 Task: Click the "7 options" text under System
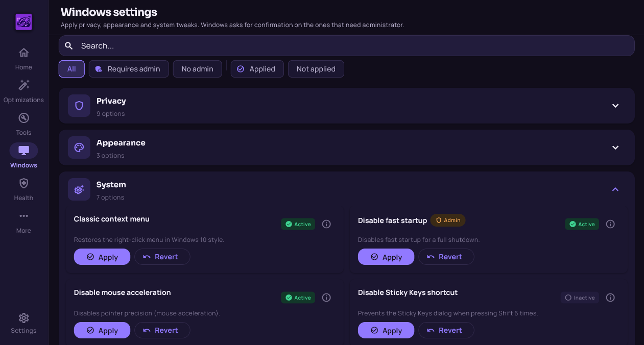(x=110, y=198)
